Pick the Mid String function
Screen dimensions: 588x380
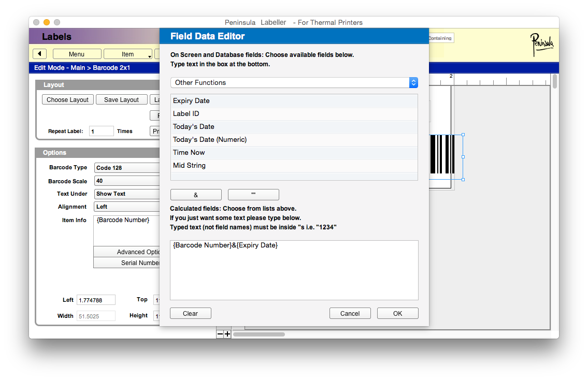[294, 165]
